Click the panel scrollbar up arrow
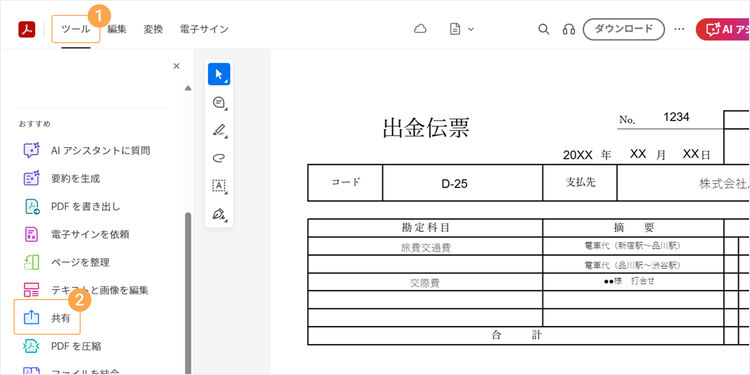Viewport: 750px width, 375px height. point(188,88)
